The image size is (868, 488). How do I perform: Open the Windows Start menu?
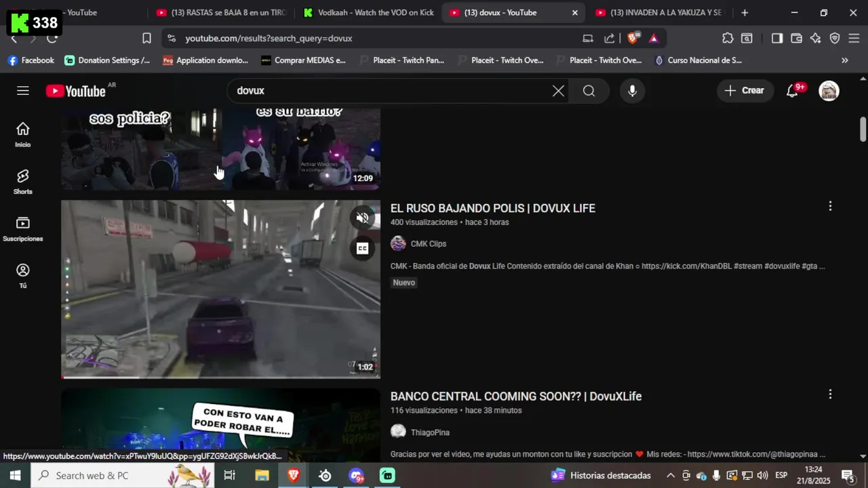click(x=15, y=476)
